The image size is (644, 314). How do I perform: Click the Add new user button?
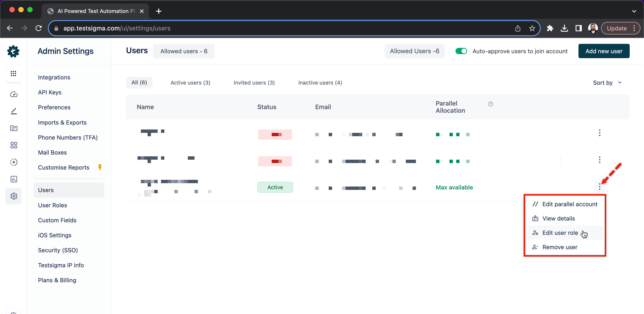click(604, 51)
